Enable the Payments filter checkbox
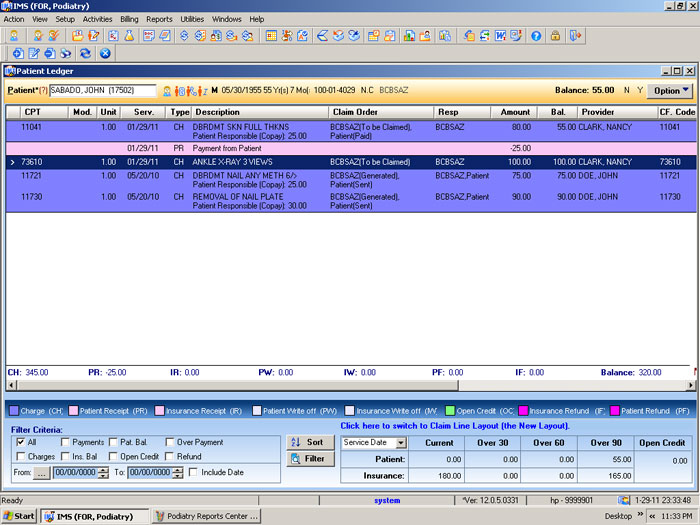The image size is (700, 525). coord(65,442)
